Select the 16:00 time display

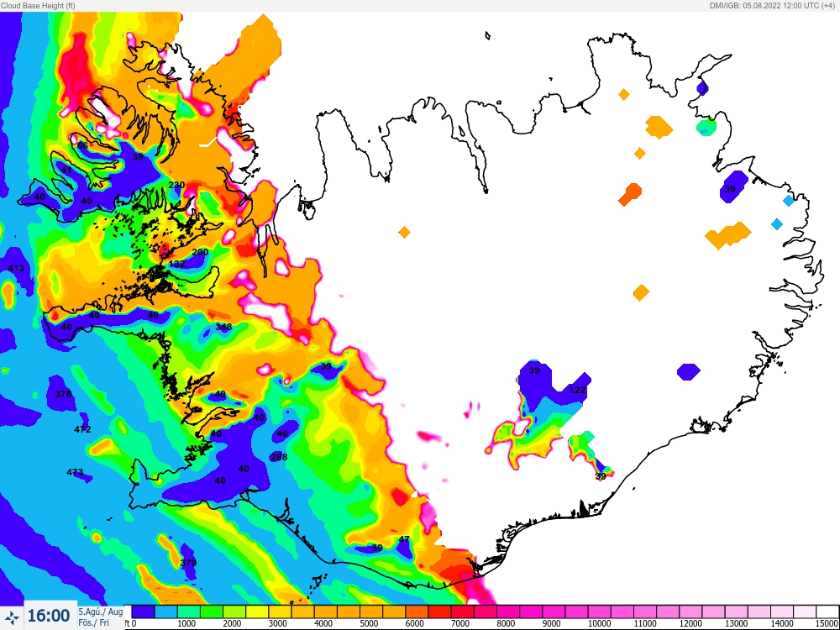pyautogui.click(x=49, y=616)
